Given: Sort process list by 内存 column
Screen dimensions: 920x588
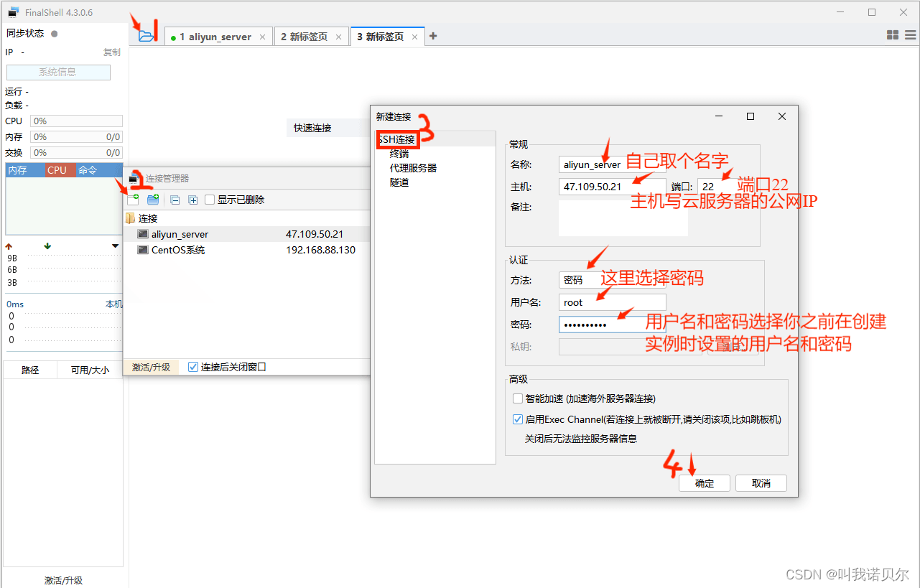Looking at the screenshot, I should 25,170.
